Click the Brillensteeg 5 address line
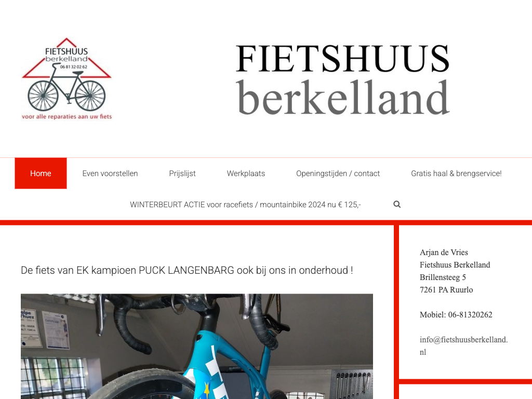Screen dimensions: 532x399 [x=443, y=277]
